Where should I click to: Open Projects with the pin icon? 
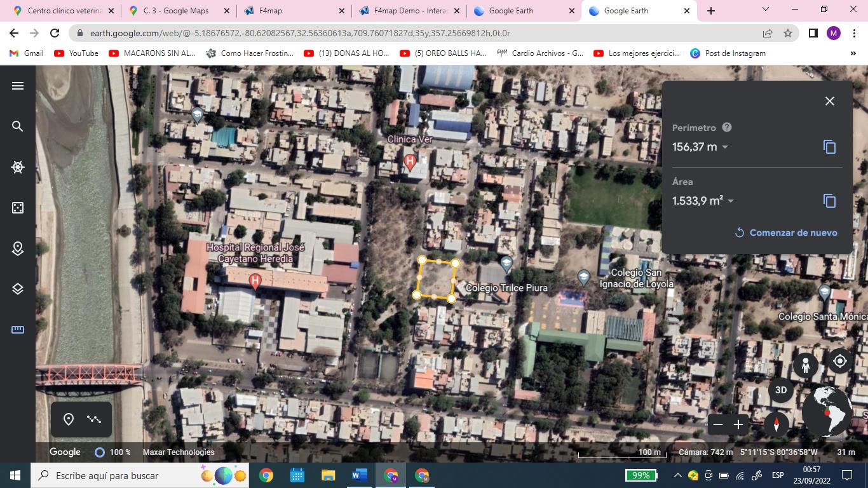18,248
